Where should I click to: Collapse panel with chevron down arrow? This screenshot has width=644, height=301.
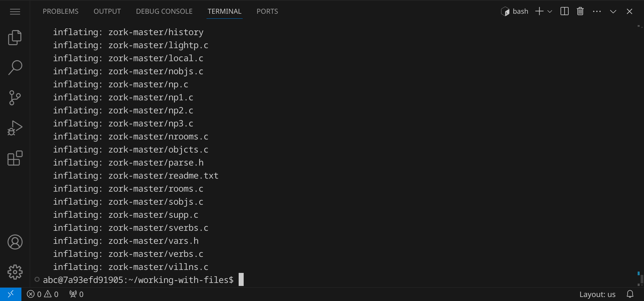pyautogui.click(x=613, y=11)
